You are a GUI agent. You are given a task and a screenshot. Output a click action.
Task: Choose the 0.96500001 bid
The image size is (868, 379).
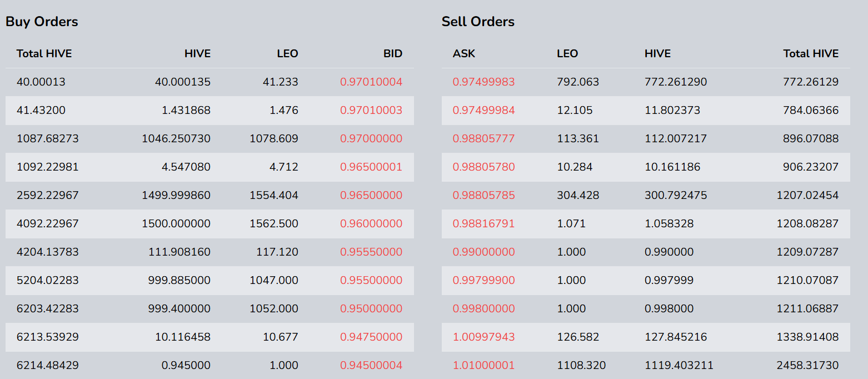pos(371,167)
